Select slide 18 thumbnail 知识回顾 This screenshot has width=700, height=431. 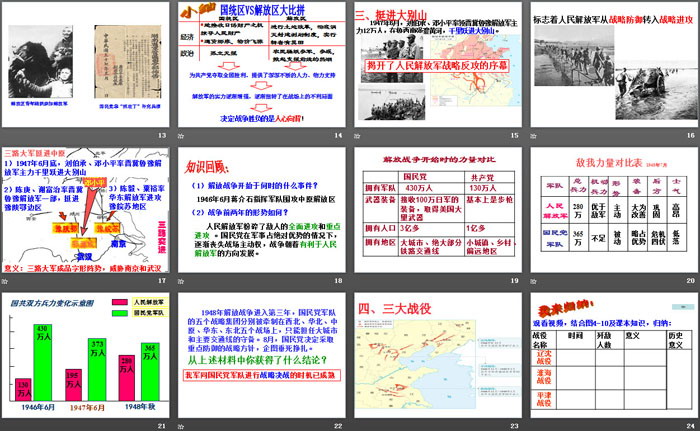262,210
